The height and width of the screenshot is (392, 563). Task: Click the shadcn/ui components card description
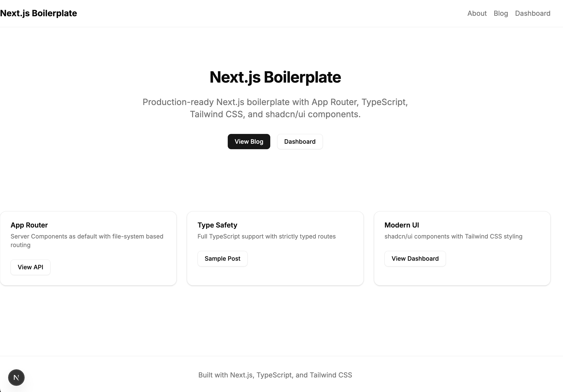pos(453,236)
